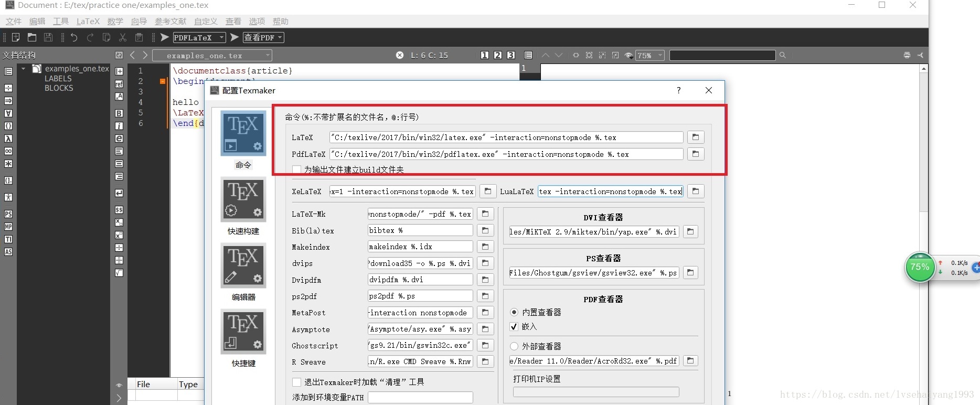The height and width of the screenshot is (405, 980).
Task: Select the 外部查看器 radio button
Action: (x=514, y=346)
